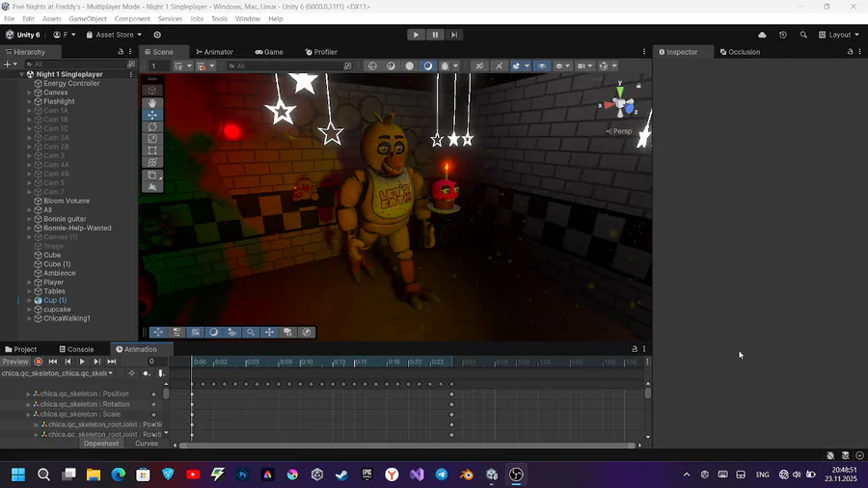Open Unity Cloud icon in top toolbar
Image resolution: width=868 pixels, height=488 pixels.
coord(762,35)
